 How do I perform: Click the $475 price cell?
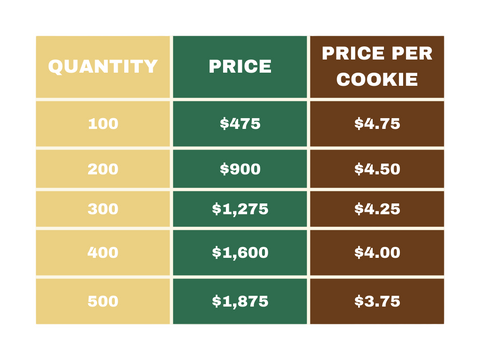240,124
